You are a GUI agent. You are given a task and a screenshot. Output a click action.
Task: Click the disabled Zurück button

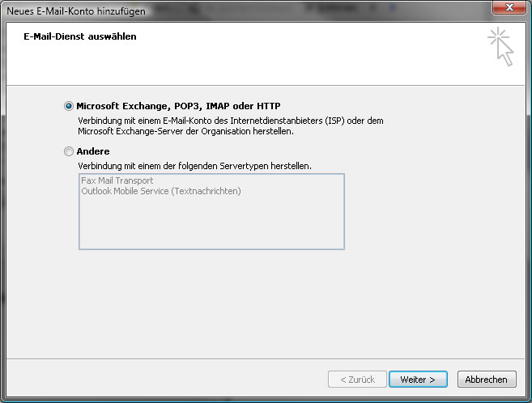pos(357,380)
